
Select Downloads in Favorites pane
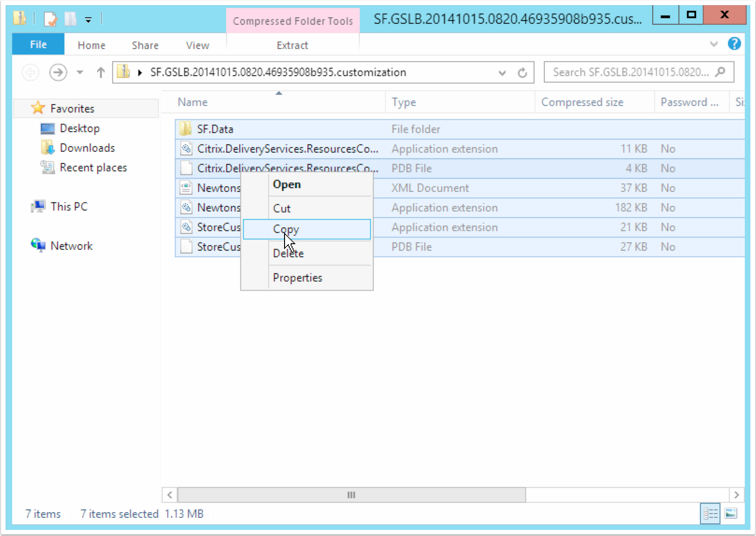click(x=87, y=148)
